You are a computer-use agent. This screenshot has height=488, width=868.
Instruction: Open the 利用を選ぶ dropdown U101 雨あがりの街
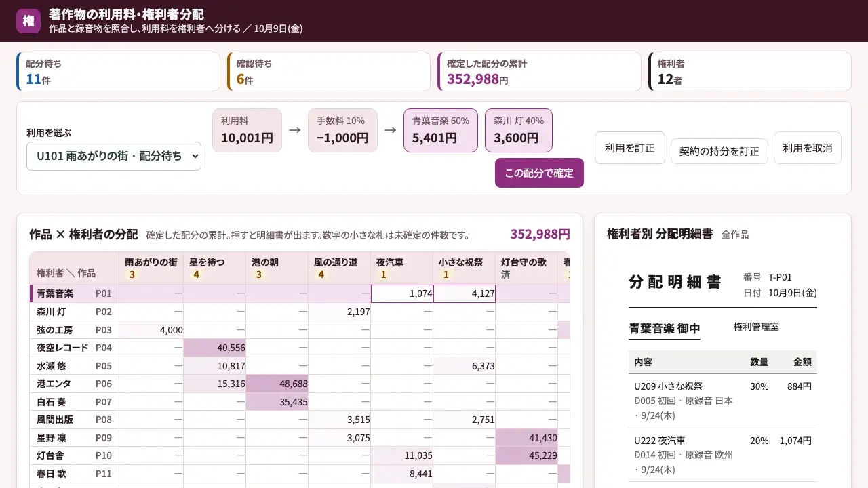(x=114, y=156)
